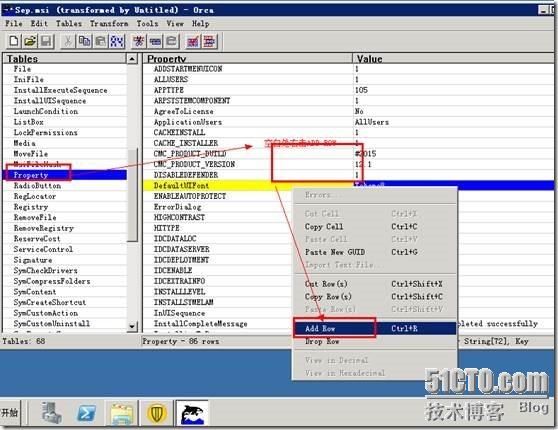Image resolution: width=558 pixels, height=430 pixels.
Task: Click the Tables column header
Action: point(65,59)
